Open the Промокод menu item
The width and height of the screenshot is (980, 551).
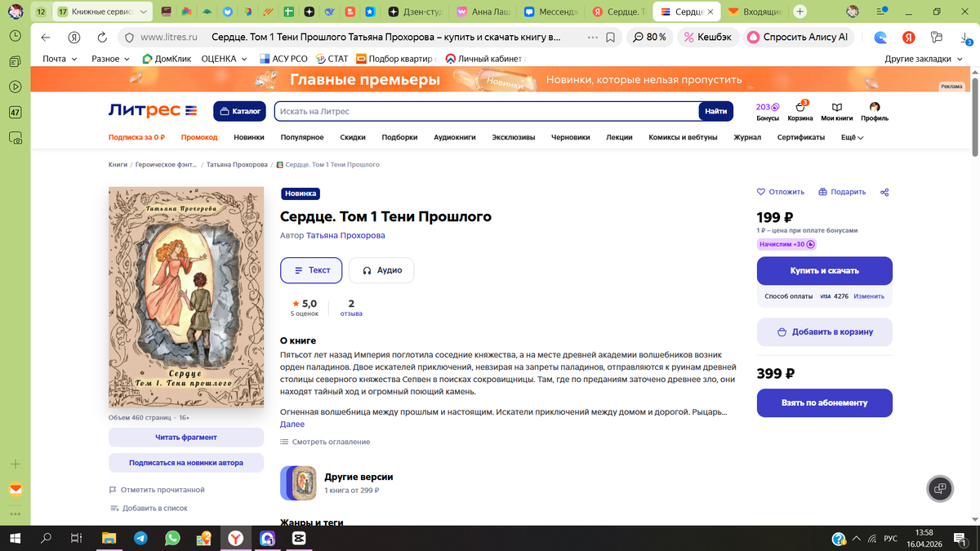point(199,137)
